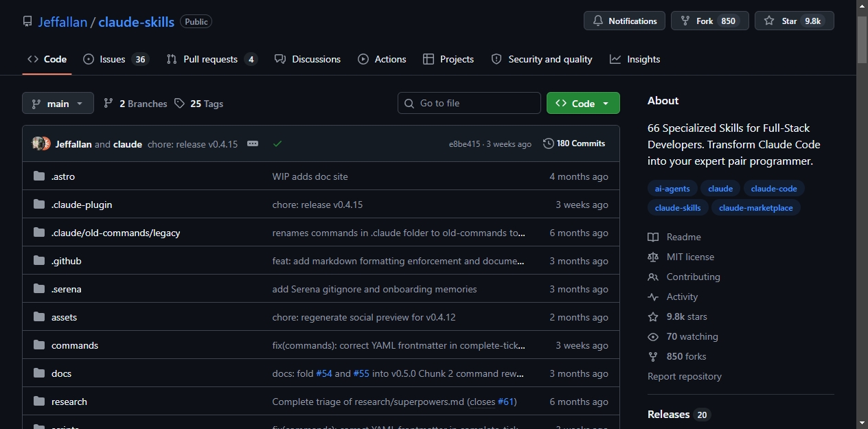Click the assets folder icon
Screen dimensions: 868x429
39,317
